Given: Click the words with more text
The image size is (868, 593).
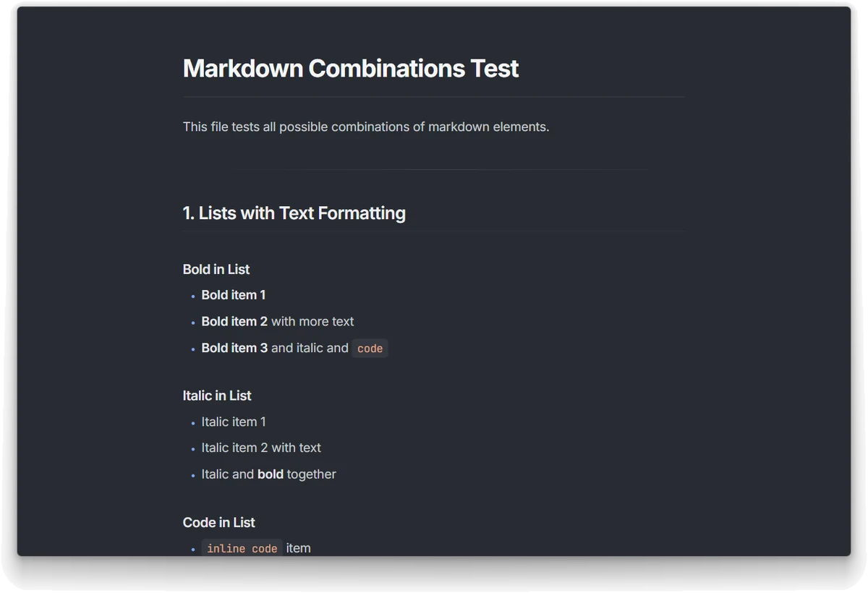Looking at the screenshot, I should click(312, 322).
